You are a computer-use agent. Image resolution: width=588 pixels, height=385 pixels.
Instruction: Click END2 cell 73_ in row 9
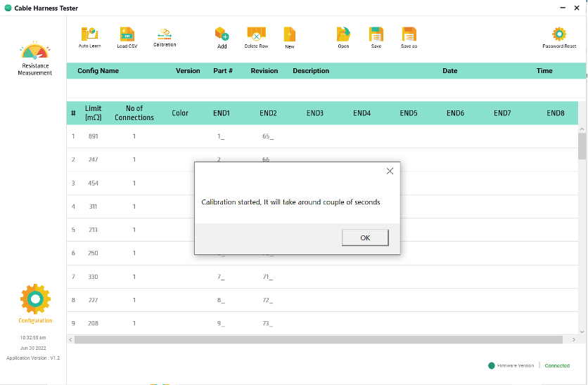(268, 323)
